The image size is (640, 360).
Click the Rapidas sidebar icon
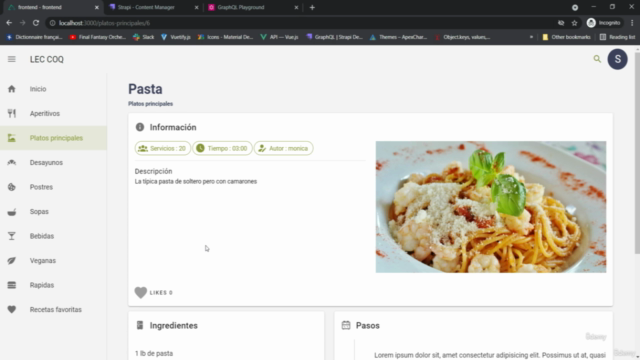tap(11, 285)
